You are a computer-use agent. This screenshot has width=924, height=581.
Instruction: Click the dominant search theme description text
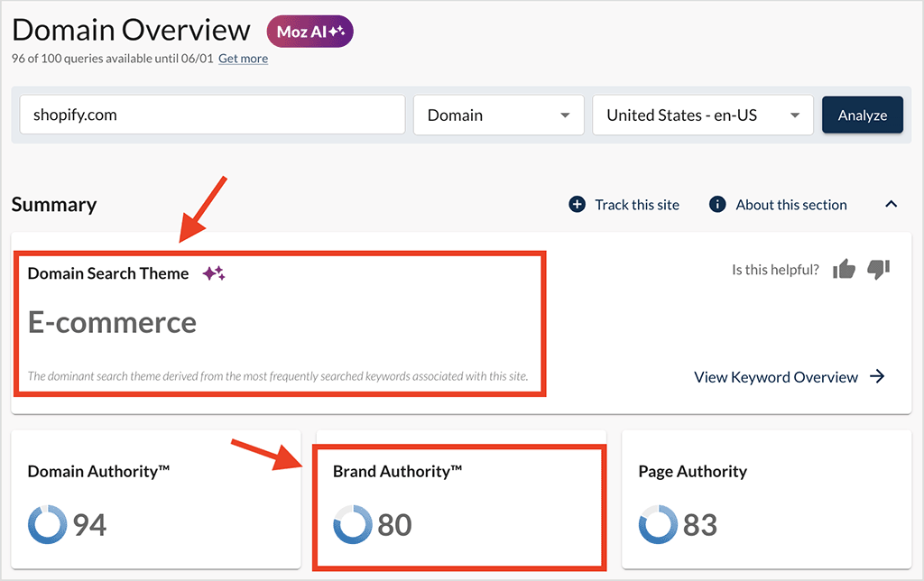pyautogui.click(x=278, y=376)
